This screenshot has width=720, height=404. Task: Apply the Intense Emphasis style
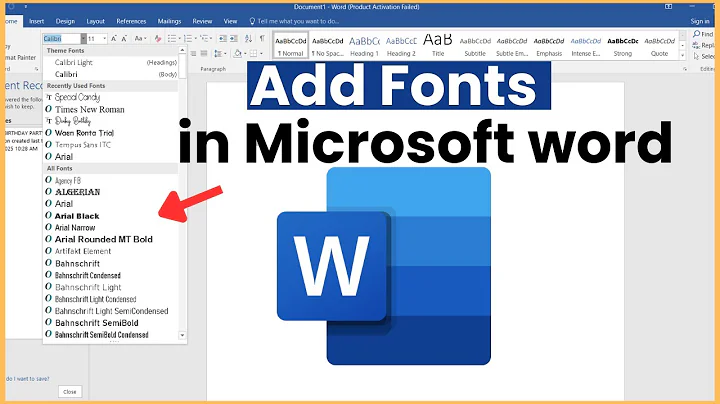[585, 46]
